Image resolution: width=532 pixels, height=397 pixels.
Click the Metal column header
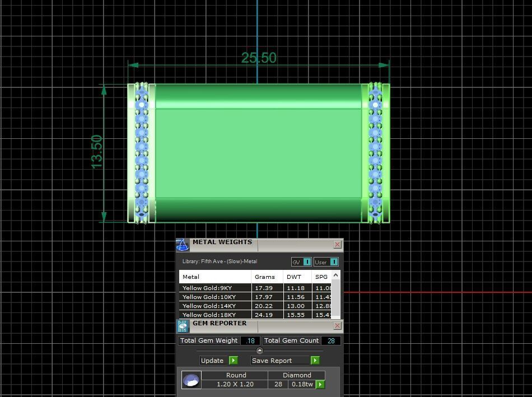pos(215,277)
